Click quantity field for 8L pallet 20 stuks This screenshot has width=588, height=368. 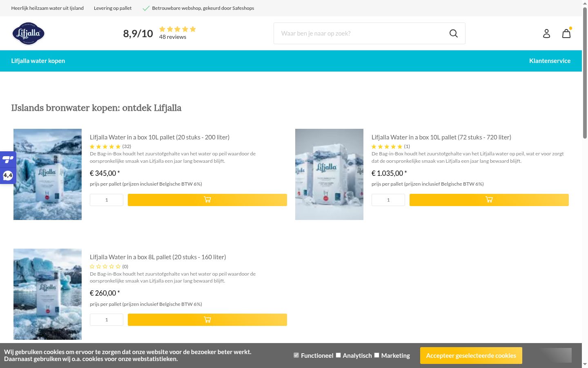click(107, 320)
